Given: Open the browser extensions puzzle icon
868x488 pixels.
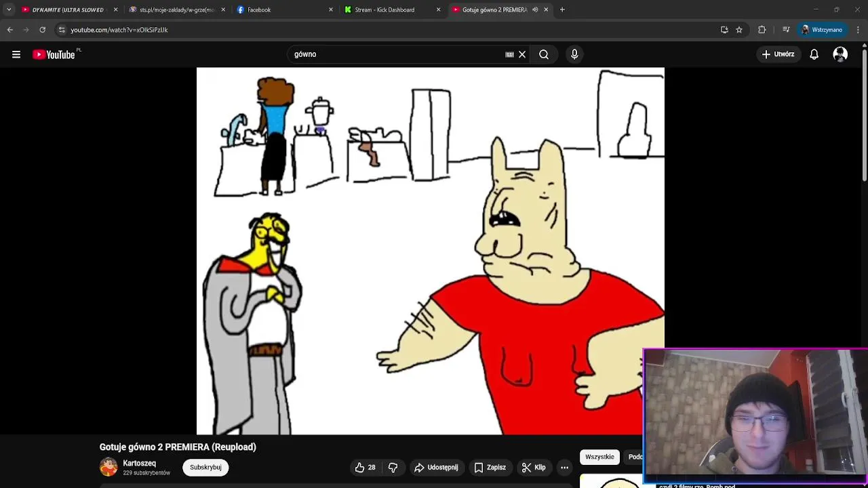Looking at the screenshot, I should 762,30.
